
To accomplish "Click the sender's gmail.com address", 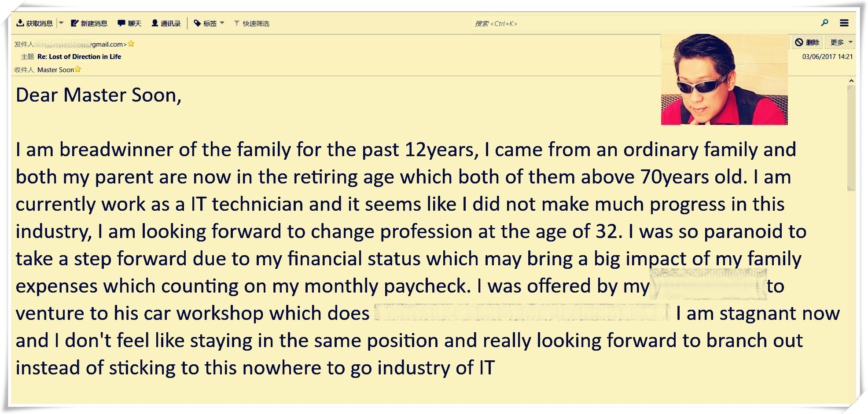I will (108, 44).
